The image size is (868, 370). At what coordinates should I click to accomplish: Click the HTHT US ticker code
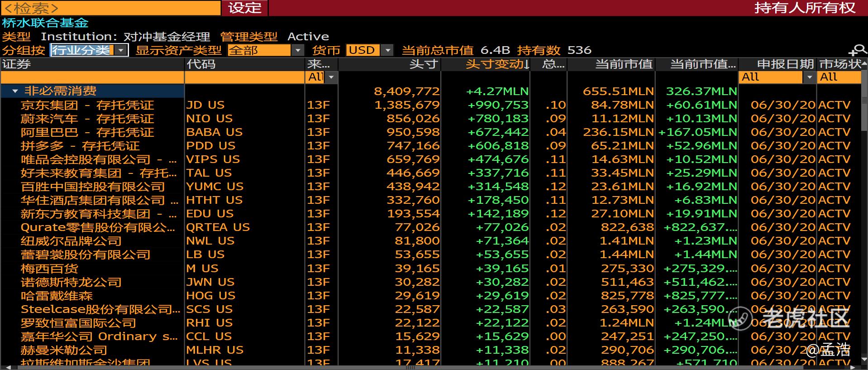point(215,200)
